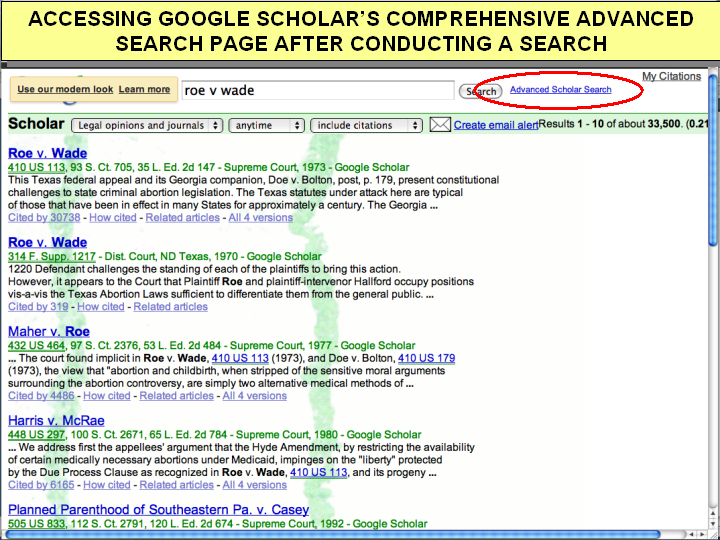This screenshot has width=720, height=540.
Task: Open the 410 US 113 citation under first result
Action: point(37,168)
